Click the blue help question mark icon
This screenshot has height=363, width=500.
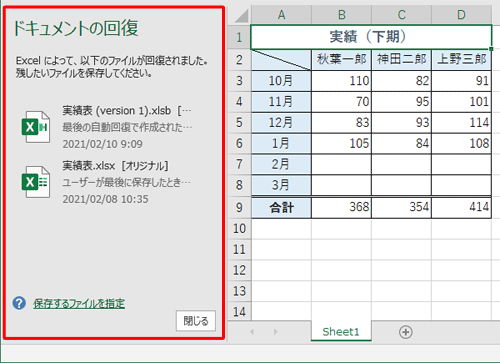pyautogui.click(x=19, y=303)
